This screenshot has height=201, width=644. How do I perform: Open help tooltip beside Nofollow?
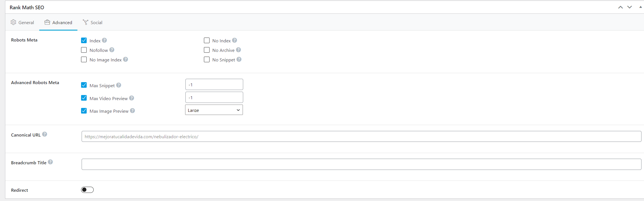coord(112,50)
